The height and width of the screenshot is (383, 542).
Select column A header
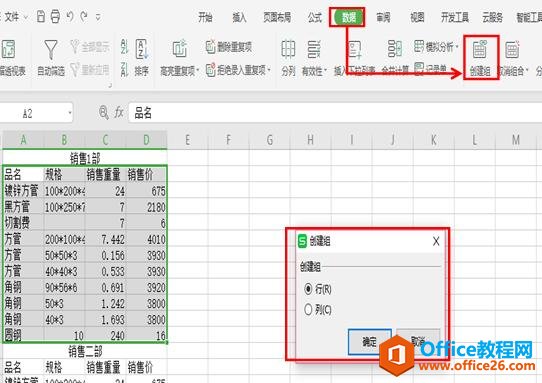23,140
